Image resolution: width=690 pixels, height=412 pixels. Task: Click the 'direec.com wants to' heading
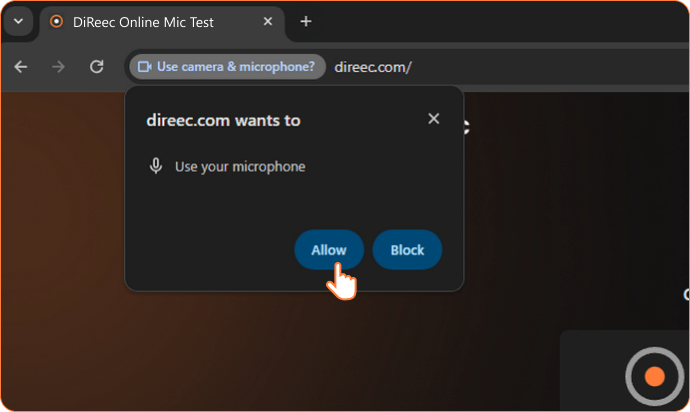(223, 120)
